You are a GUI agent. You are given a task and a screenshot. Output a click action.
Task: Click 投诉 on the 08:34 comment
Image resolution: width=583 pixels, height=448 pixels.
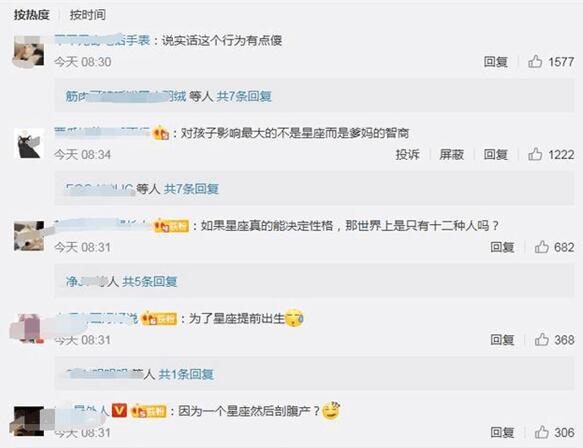[x=408, y=154]
